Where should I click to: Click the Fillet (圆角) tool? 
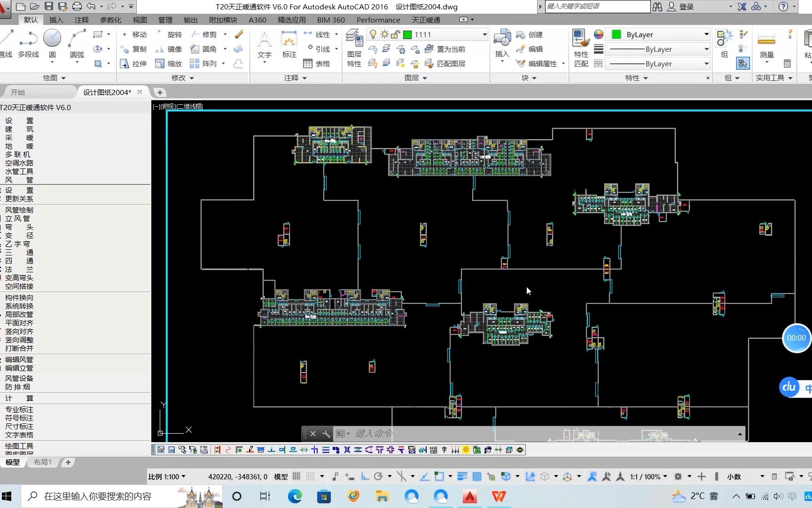(x=204, y=49)
